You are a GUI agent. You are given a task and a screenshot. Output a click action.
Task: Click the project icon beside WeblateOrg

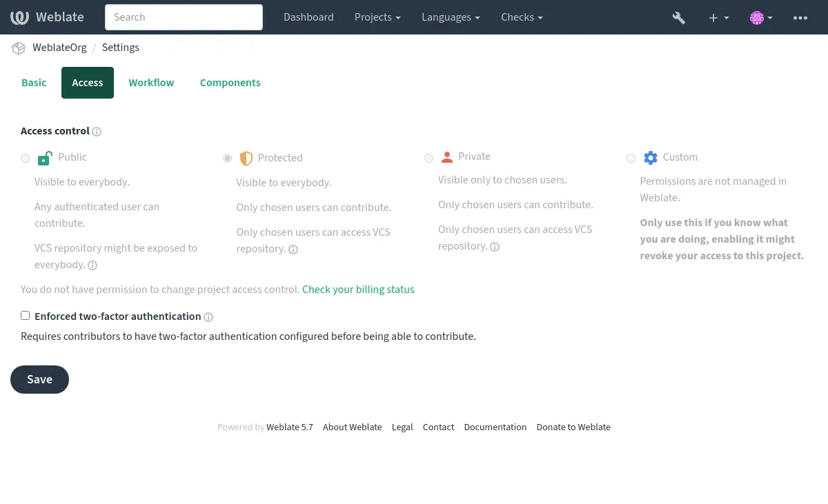coord(19,48)
